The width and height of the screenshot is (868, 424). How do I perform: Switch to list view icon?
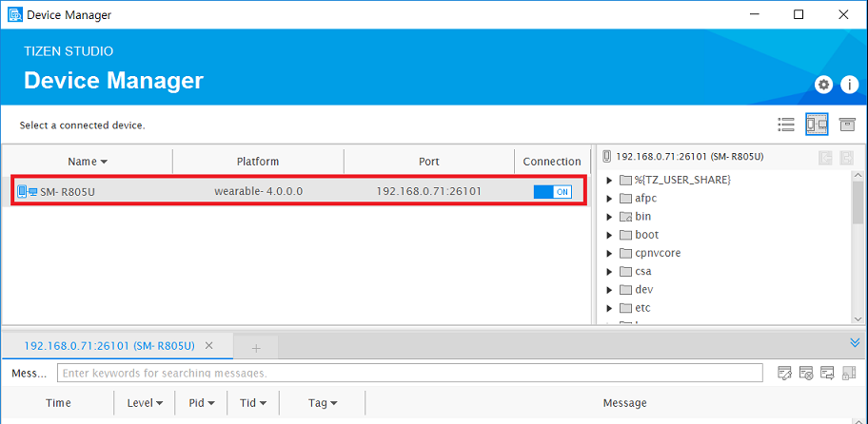(786, 125)
